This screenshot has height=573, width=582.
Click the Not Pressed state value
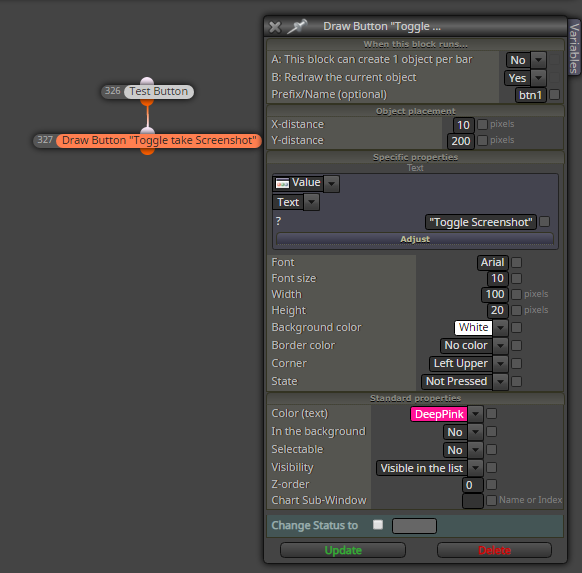point(457,382)
